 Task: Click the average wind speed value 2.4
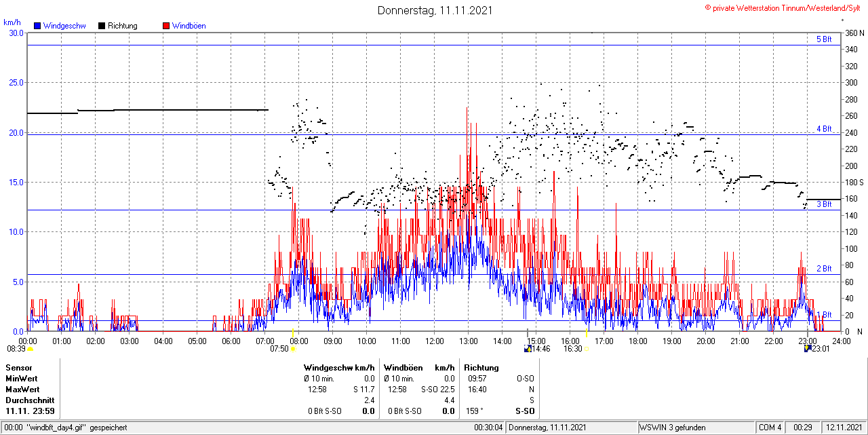pyautogui.click(x=370, y=400)
